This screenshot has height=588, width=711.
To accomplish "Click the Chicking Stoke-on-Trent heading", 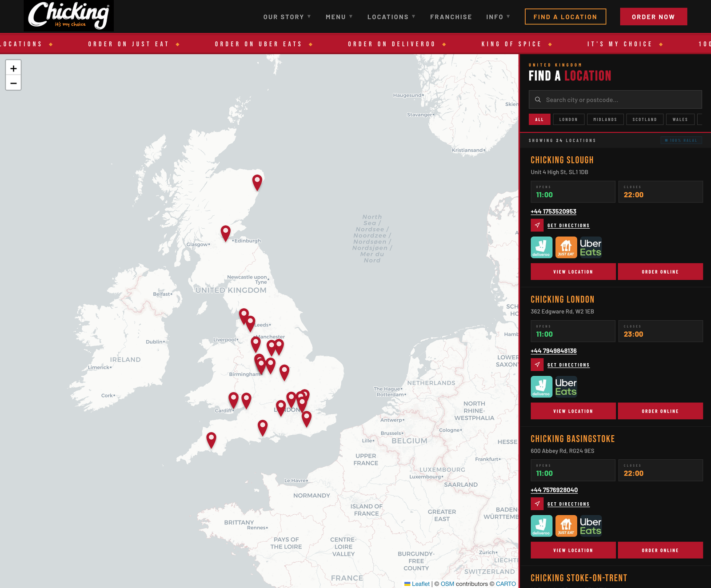I will 579,578.
